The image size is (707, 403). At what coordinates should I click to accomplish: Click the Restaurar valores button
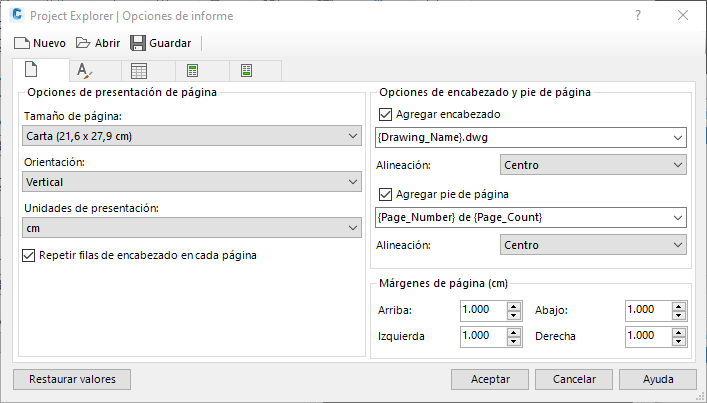pos(72,379)
